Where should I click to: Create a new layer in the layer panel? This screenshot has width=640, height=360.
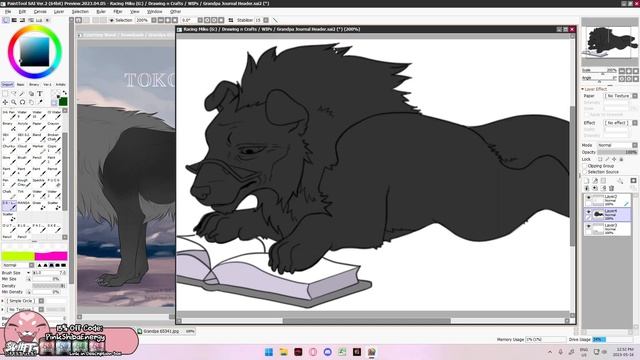[x=587, y=180]
